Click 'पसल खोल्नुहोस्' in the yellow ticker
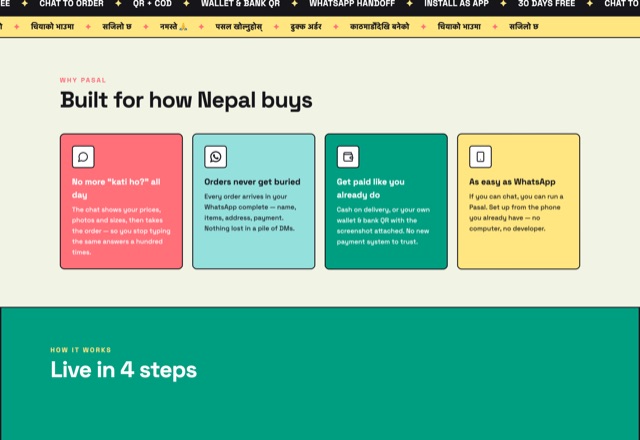 point(239,27)
